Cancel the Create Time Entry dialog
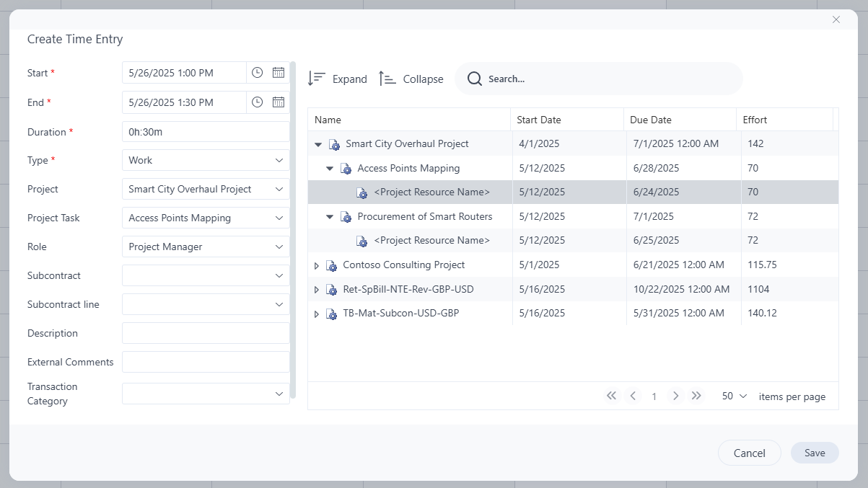The height and width of the screenshot is (488, 868). (749, 453)
